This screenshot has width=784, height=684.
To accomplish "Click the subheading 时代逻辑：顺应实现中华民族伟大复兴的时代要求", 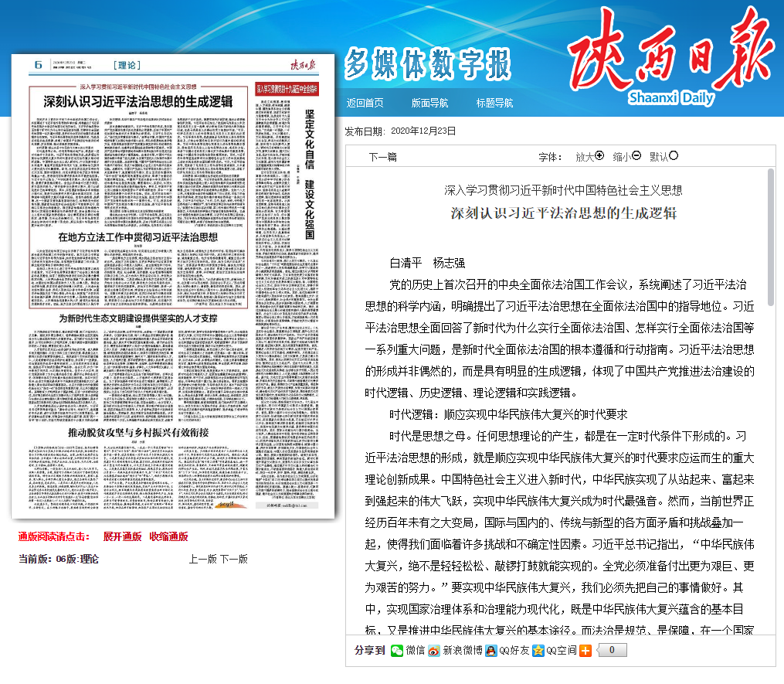I will point(508,414).
